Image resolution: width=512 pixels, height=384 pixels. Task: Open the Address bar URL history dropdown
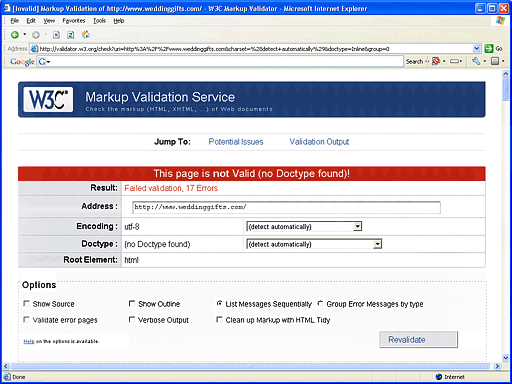pos(477,49)
